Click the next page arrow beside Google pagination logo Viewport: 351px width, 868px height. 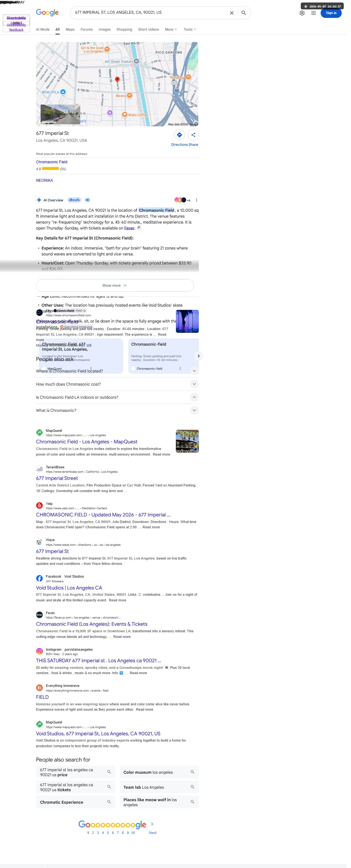click(x=152, y=824)
